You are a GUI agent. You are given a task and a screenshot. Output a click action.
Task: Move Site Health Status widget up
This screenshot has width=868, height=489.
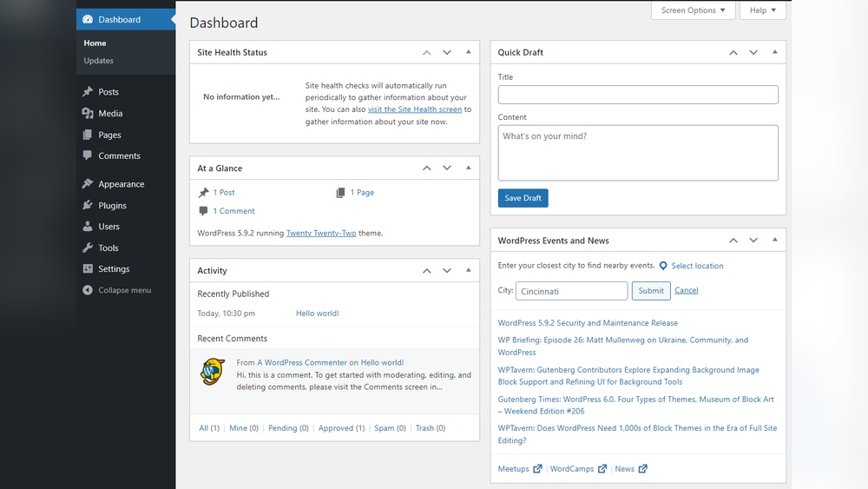click(427, 53)
